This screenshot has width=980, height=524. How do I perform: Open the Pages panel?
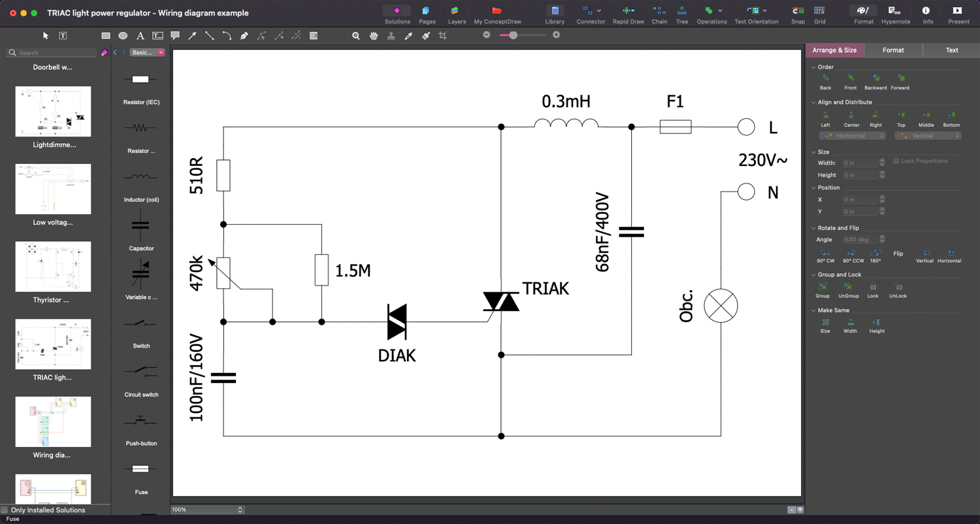coord(427,14)
